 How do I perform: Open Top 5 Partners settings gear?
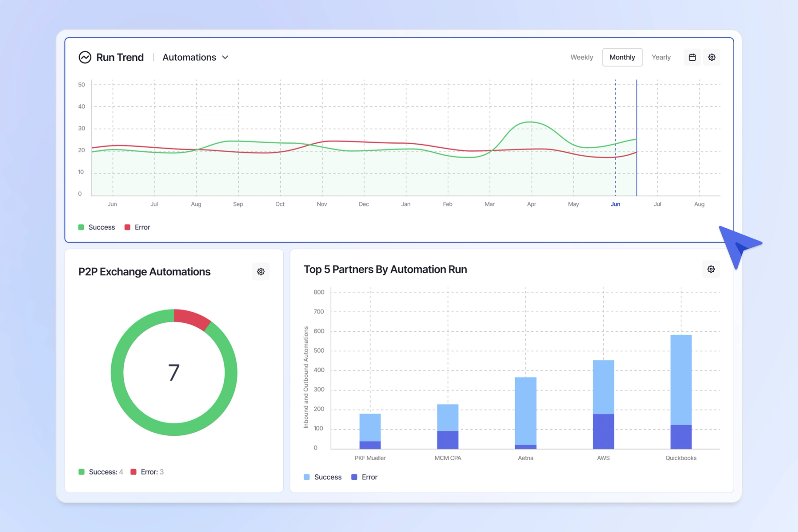tap(711, 269)
